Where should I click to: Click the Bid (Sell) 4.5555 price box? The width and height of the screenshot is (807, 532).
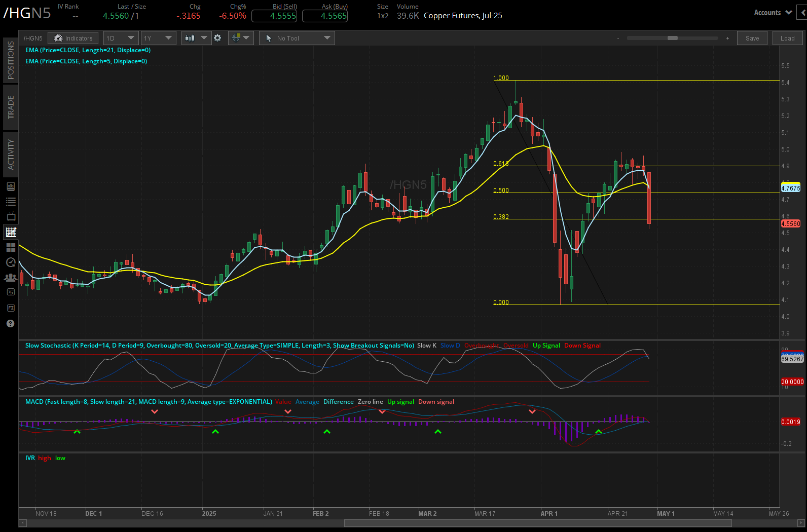274,16
